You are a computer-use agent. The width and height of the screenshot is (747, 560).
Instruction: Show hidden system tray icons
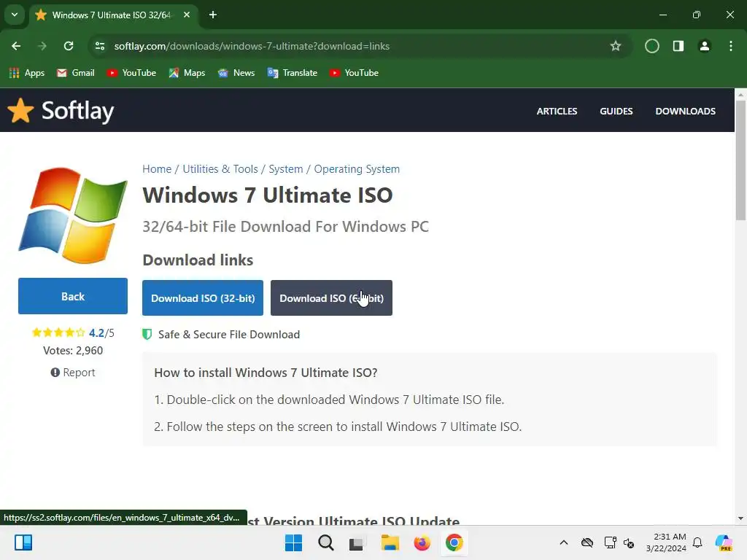pyautogui.click(x=564, y=542)
